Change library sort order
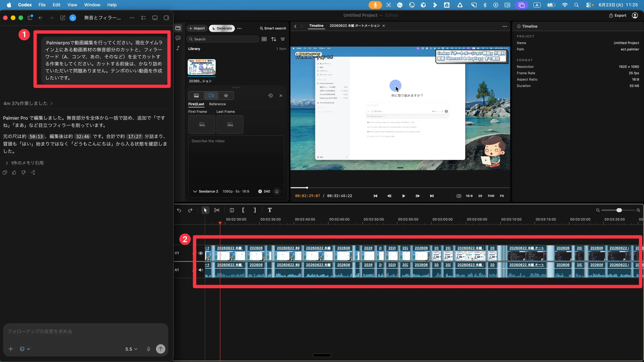 pyautogui.click(x=274, y=39)
